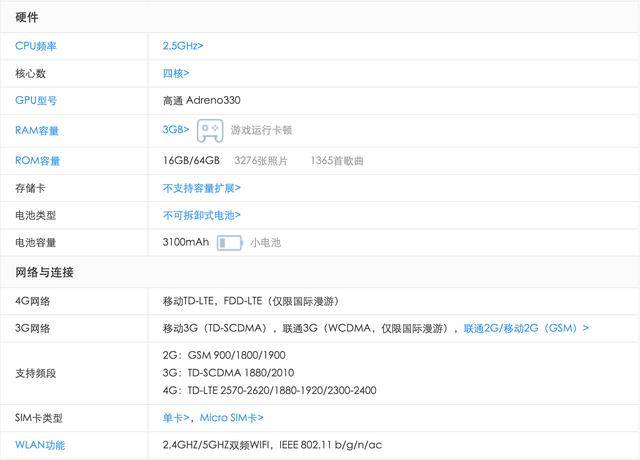This screenshot has width=640, height=460.
Task: Open the GPU型号 label link
Action: (x=36, y=101)
